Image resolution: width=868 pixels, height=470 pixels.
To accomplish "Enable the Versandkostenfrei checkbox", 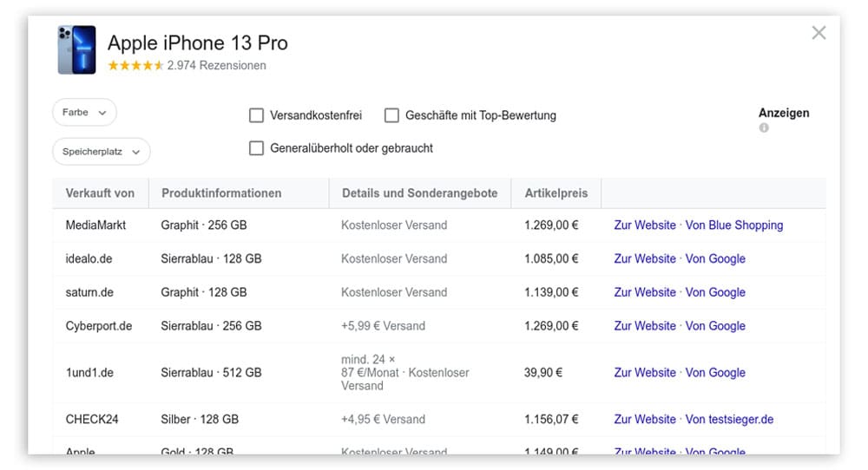I will pyautogui.click(x=256, y=115).
